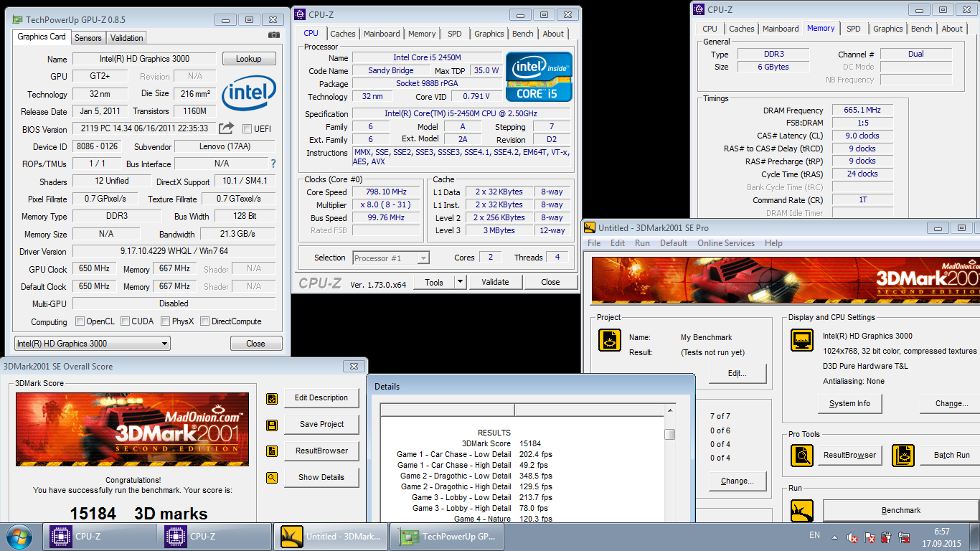Toggle the UEFI checkbox in GPU-Z
Viewport: 980px width, 551px height.
tap(247, 129)
